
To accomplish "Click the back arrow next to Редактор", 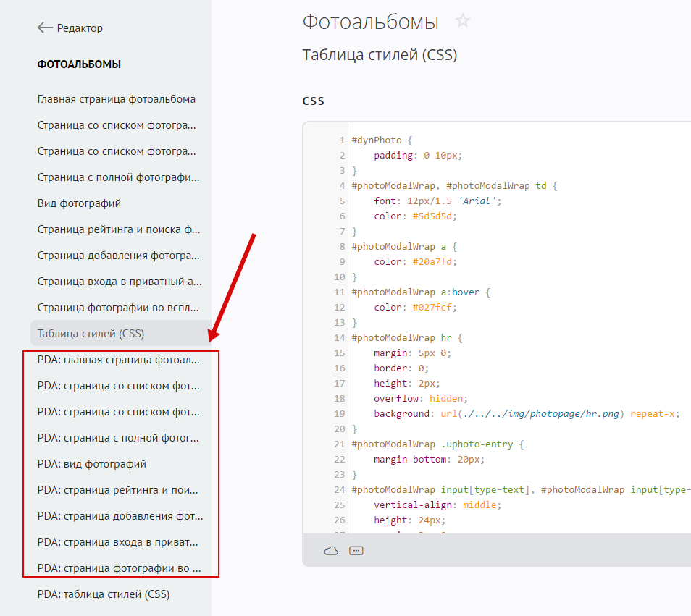I will (x=45, y=28).
